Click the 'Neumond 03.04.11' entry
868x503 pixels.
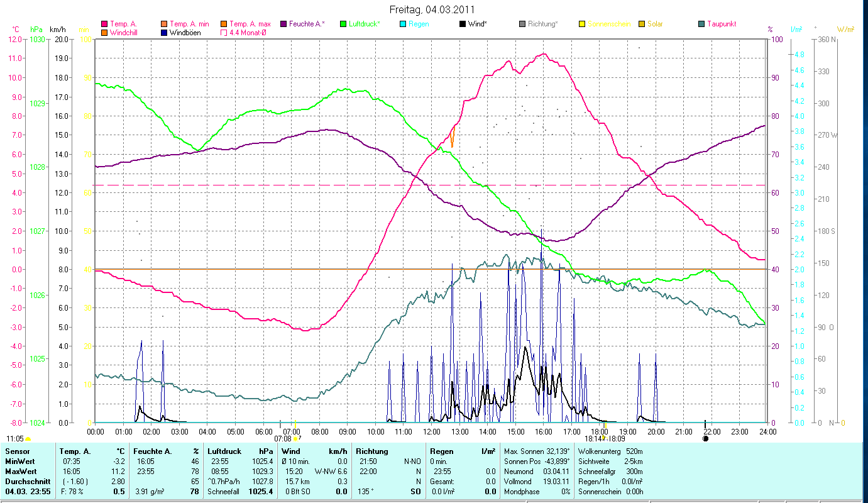537,472
